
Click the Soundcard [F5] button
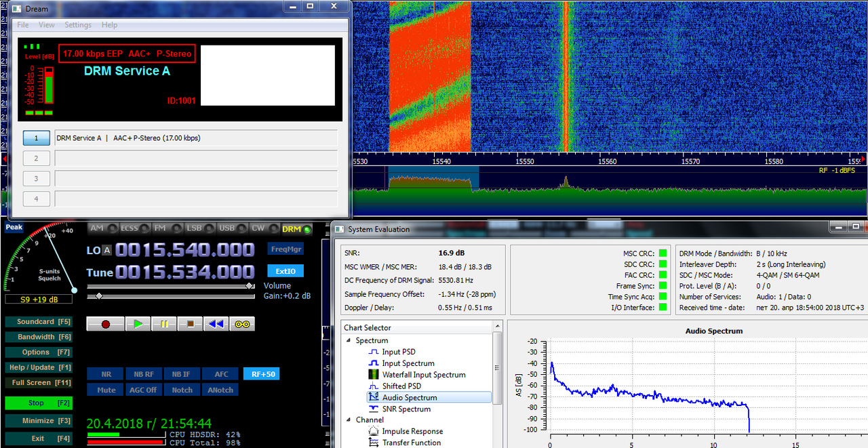[39, 321]
